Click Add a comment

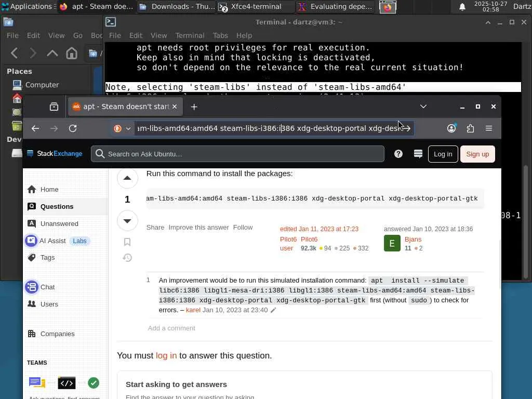tap(171, 328)
